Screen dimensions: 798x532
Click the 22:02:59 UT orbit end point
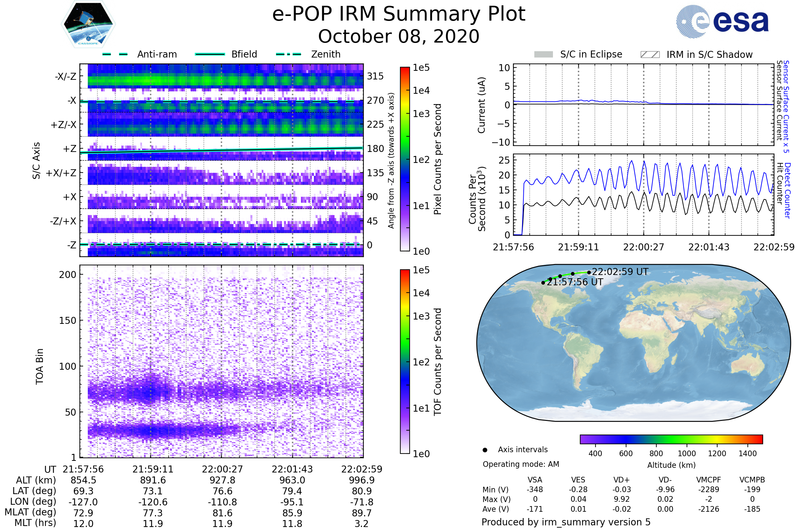point(589,272)
